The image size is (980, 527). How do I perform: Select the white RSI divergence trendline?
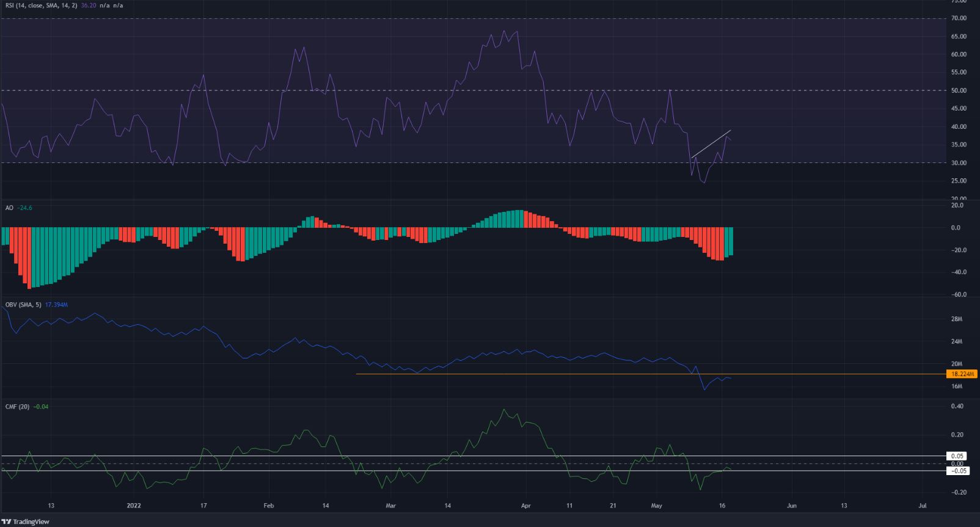point(711,144)
